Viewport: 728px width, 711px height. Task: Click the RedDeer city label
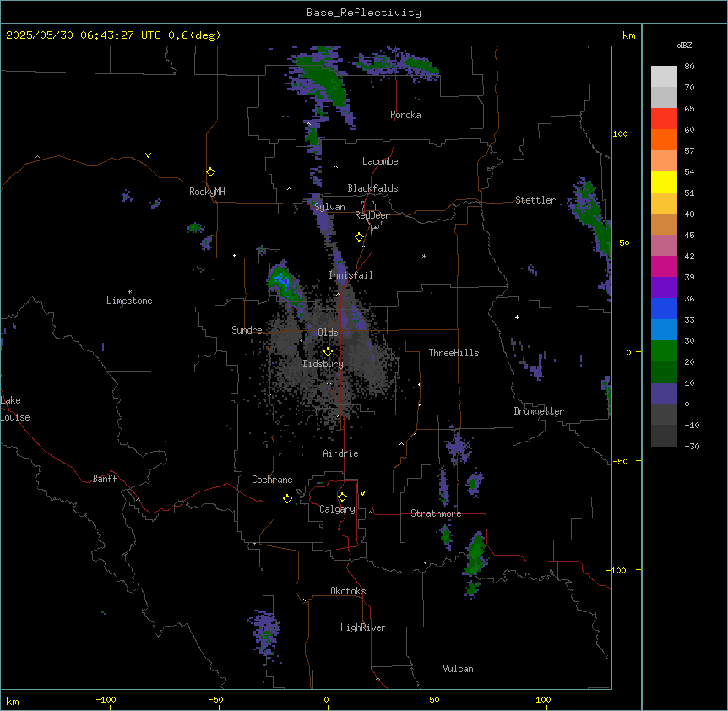pos(372,215)
